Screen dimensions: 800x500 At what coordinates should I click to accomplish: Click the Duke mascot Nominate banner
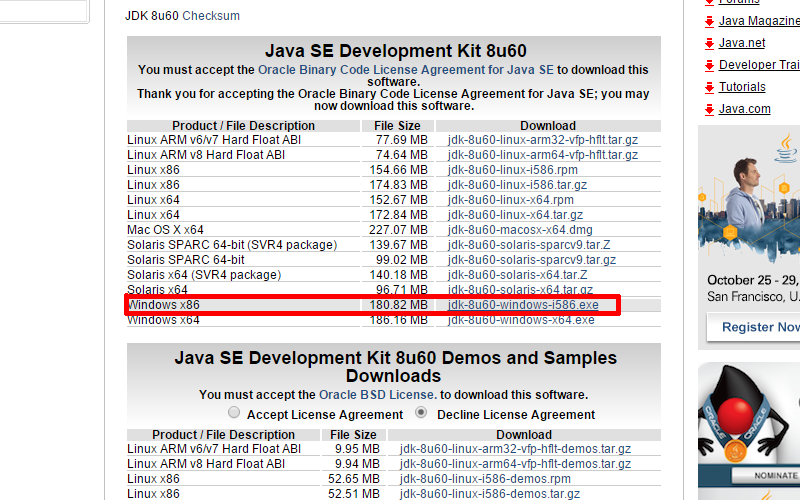click(x=749, y=431)
